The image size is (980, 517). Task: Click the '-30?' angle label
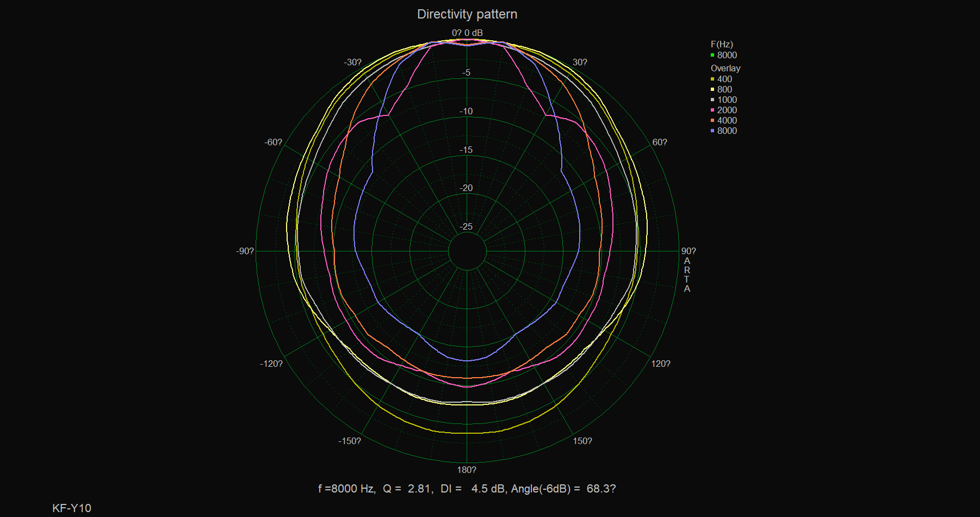pyautogui.click(x=352, y=62)
